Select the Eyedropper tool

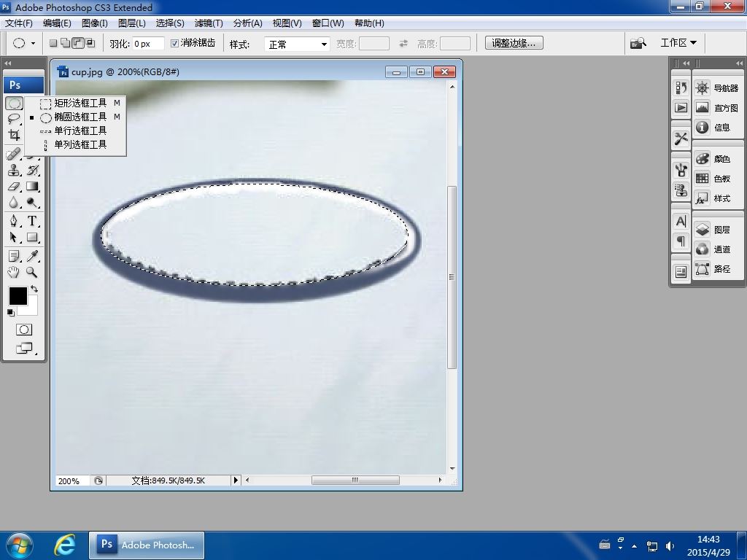(32, 256)
